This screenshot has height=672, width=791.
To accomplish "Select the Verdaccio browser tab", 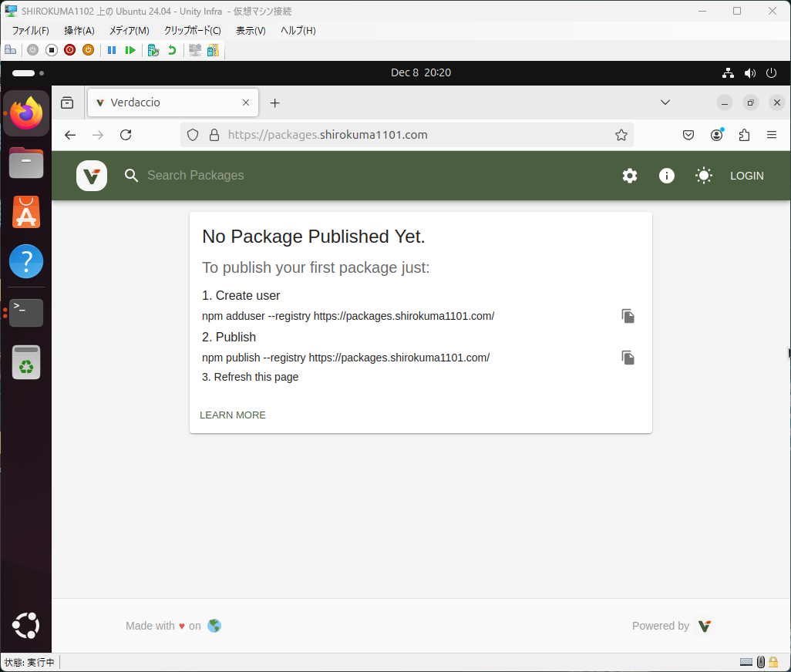I will click(x=173, y=102).
